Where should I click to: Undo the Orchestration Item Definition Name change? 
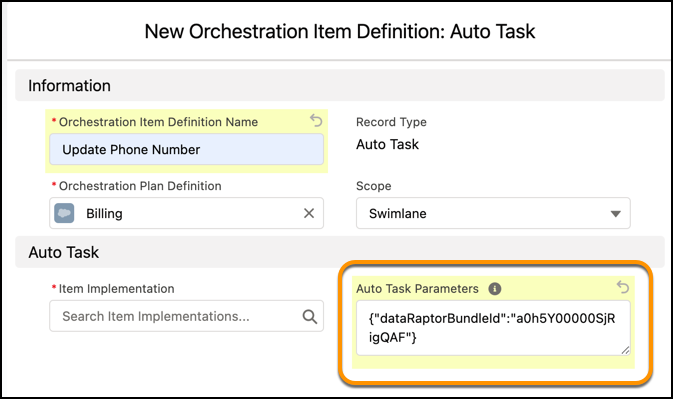coord(316,121)
